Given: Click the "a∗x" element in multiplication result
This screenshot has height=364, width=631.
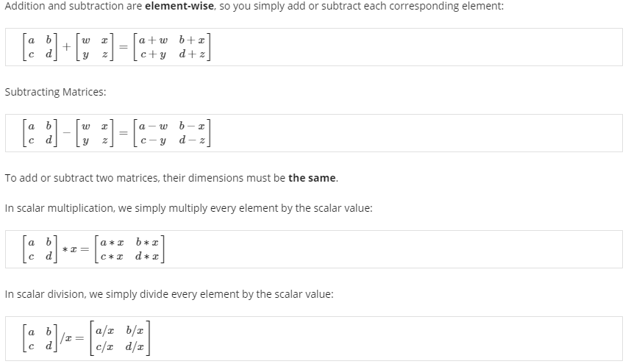Looking at the screenshot, I should pos(113,241).
